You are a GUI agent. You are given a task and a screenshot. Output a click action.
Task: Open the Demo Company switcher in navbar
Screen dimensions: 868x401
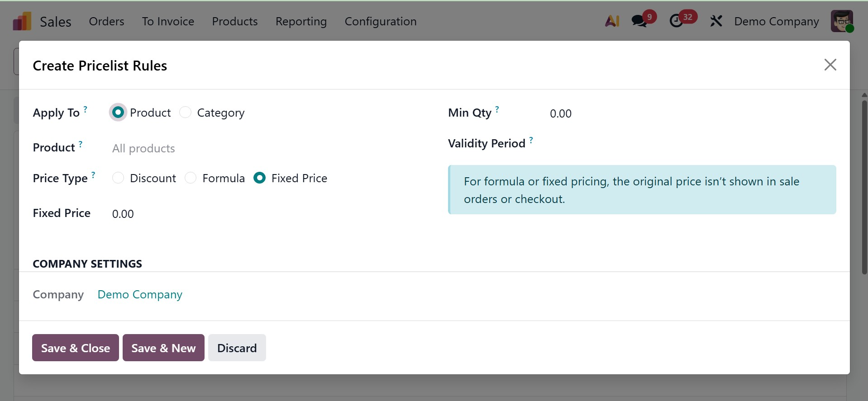pos(777,21)
